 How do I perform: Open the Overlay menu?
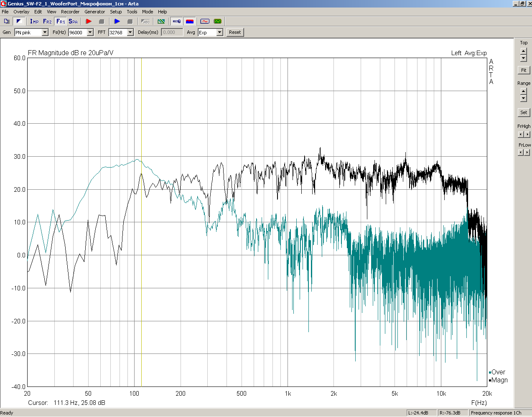tap(21, 12)
